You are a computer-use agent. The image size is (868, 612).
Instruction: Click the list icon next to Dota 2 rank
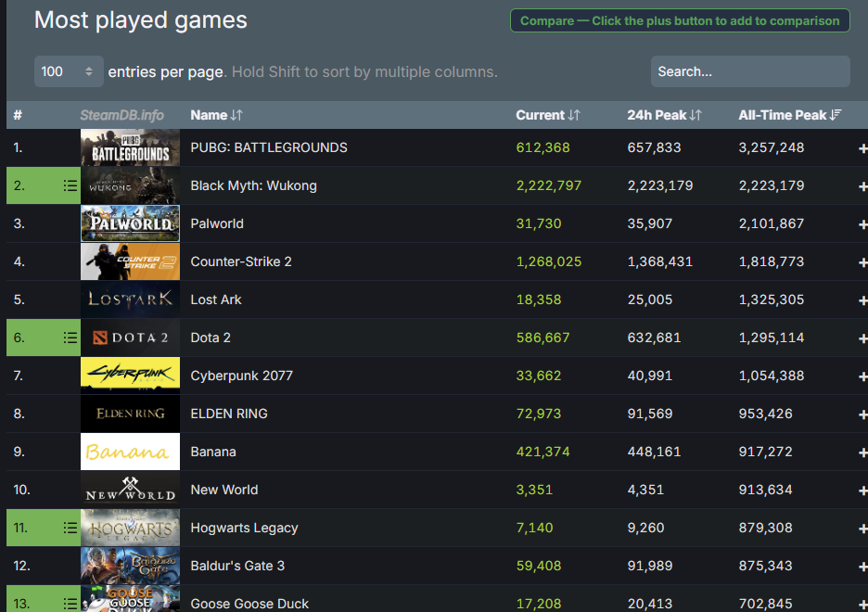coord(70,338)
